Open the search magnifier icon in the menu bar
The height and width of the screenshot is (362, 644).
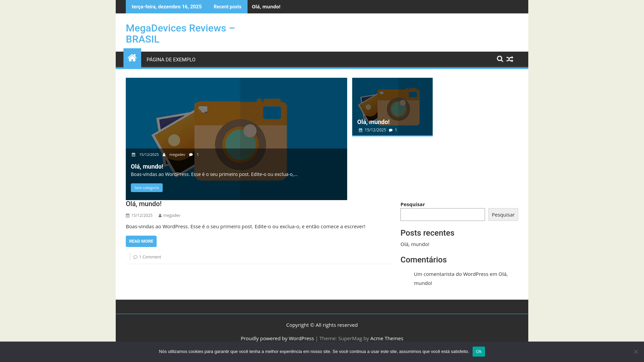click(500, 59)
